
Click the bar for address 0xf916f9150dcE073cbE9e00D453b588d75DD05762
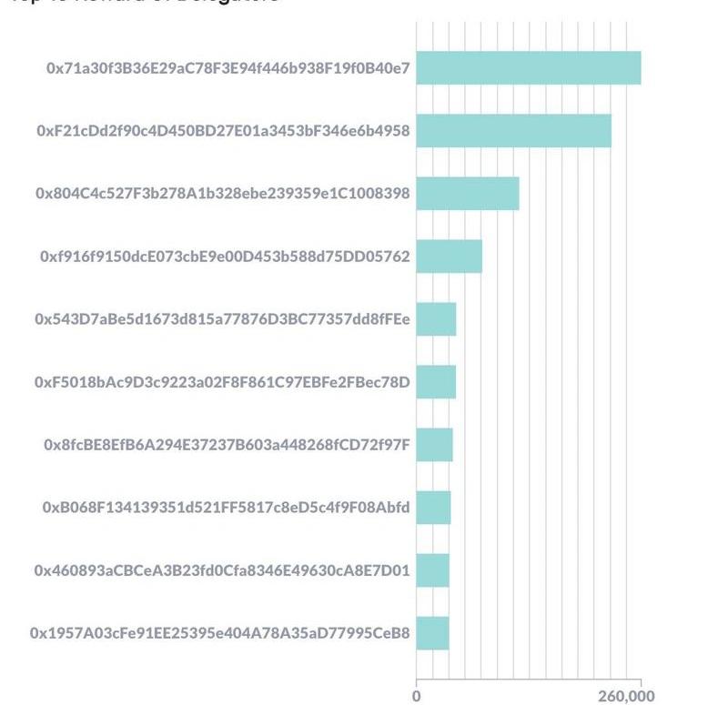[x=449, y=257]
